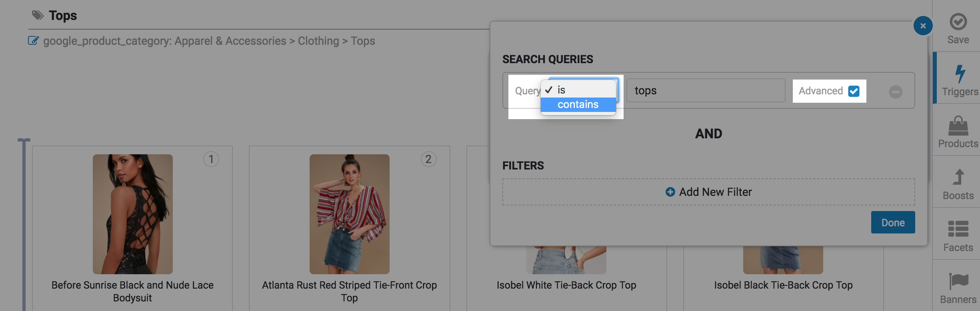Click the Isobel Black Tie-Back Crop Top title
The width and height of the screenshot is (980, 311).
tap(783, 285)
